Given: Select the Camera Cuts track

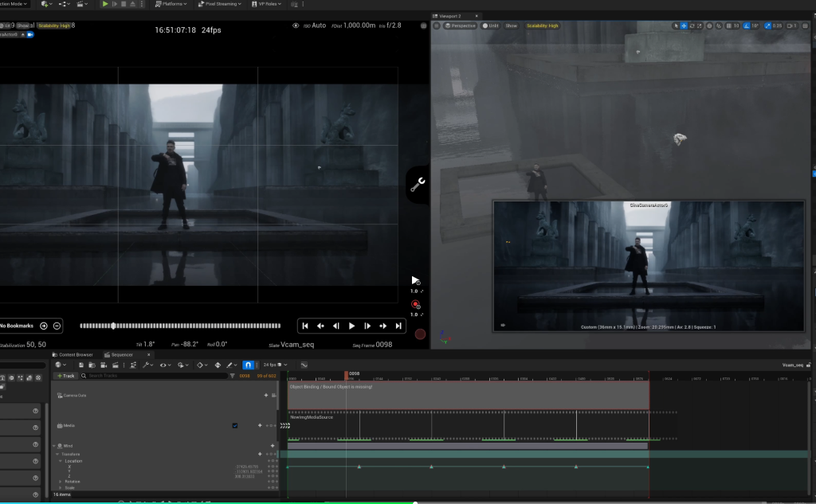Looking at the screenshot, I should tap(75, 395).
